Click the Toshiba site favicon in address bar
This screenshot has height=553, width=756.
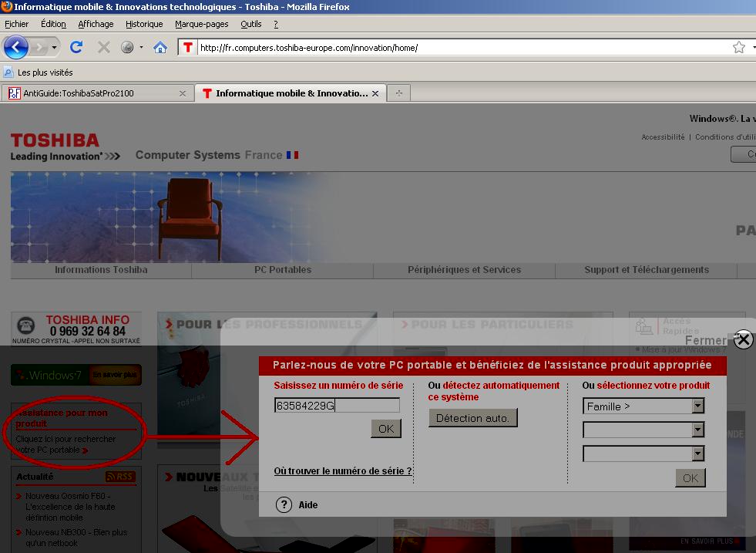188,47
